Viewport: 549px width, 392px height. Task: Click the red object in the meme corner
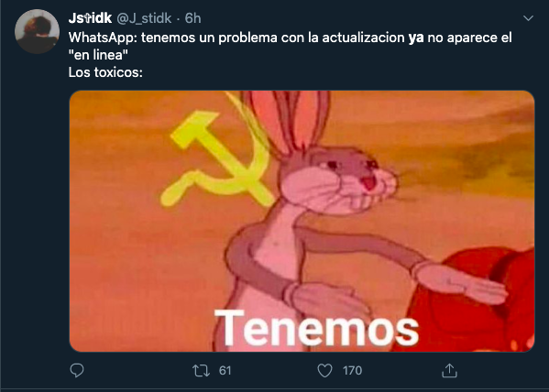coord(469,301)
